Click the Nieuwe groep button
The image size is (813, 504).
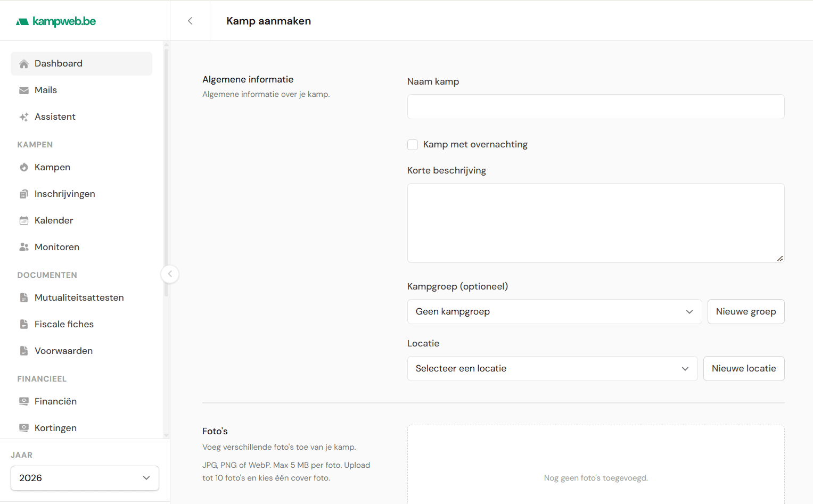coord(746,312)
